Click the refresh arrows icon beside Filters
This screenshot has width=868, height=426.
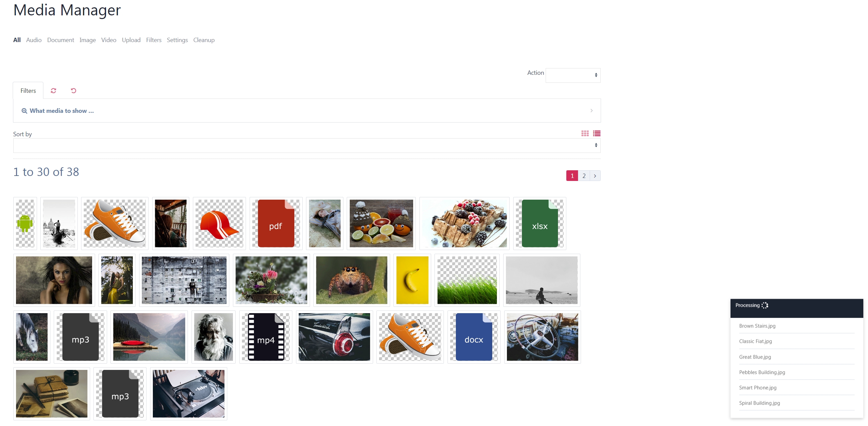[x=53, y=91]
